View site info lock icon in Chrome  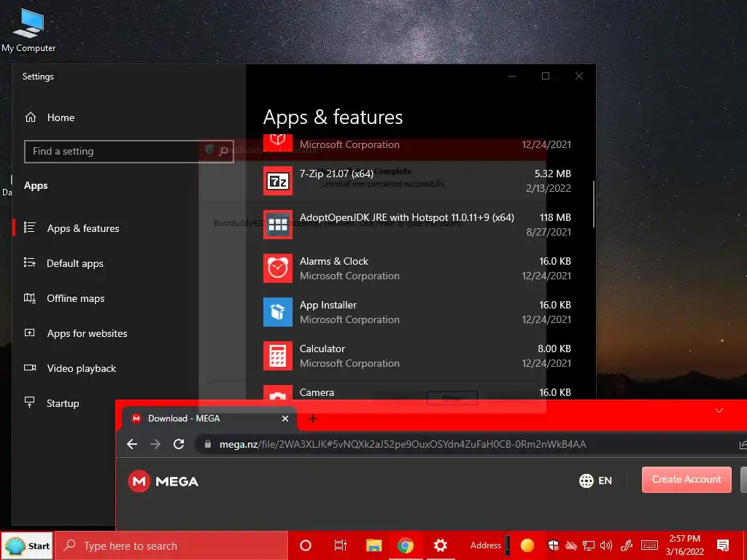pos(208,444)
